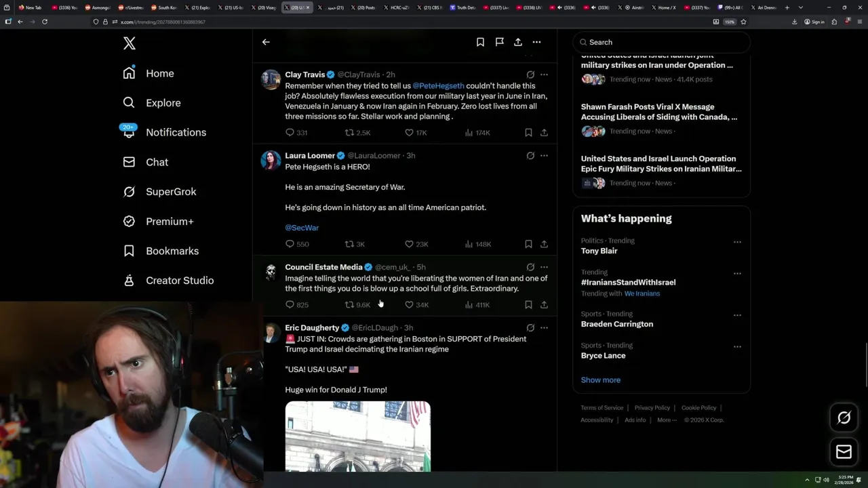
Task: Open @PeteHegseth mention link
Action: [438, 85]
